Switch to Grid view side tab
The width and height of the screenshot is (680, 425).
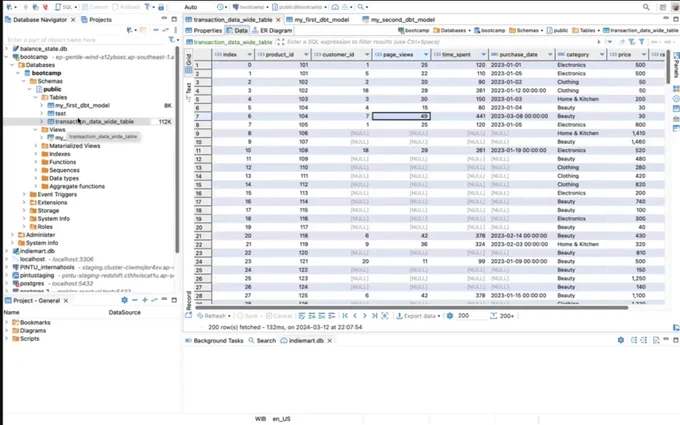point(189,63)
